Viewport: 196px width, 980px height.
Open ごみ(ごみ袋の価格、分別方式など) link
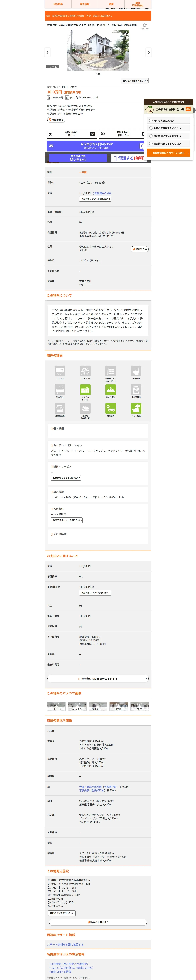tap(72, 968)
